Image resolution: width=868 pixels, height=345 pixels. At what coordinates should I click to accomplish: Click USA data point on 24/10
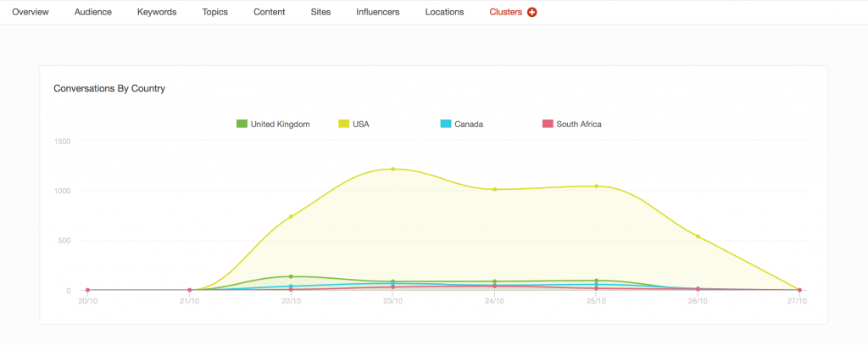[494, 189]
